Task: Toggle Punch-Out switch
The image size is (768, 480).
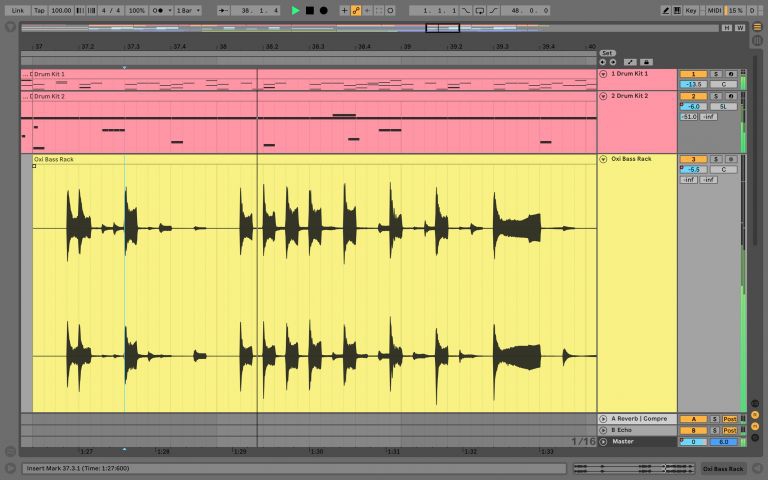Action: pyautogui.click(x=493, y=10)
